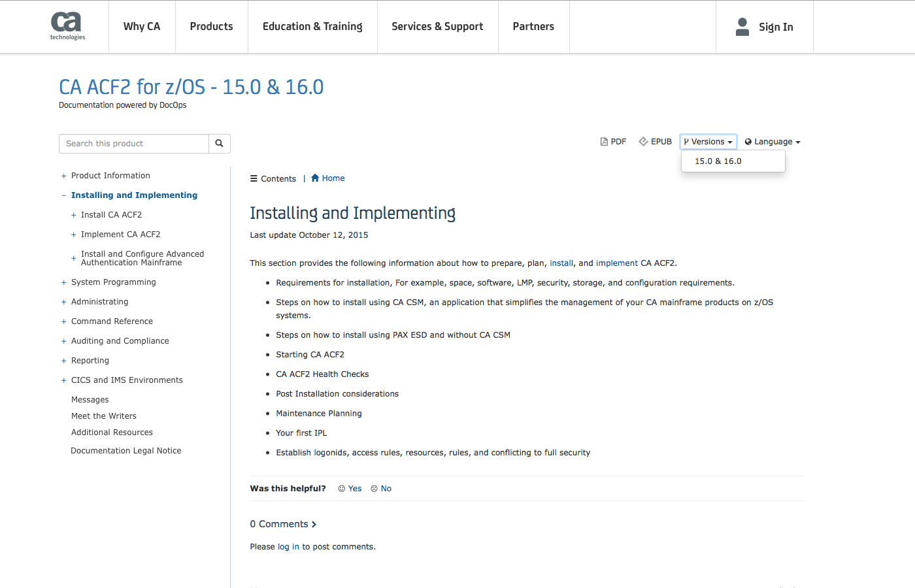Open the Services & Support menu
Screen dimensions: 915x588
click(x=437, y=26)
